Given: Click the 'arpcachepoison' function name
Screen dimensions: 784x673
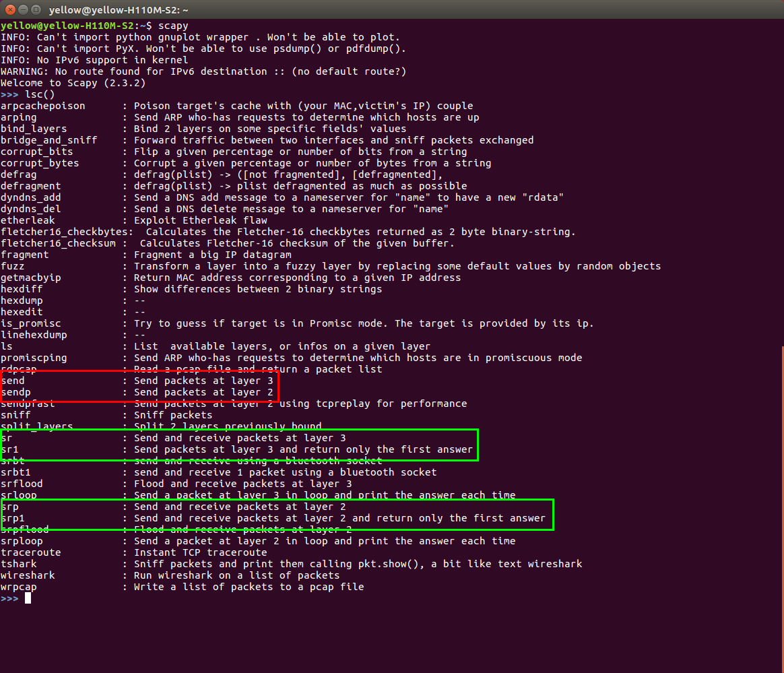Looking at the screenshot, I should (x=43, y=106).
